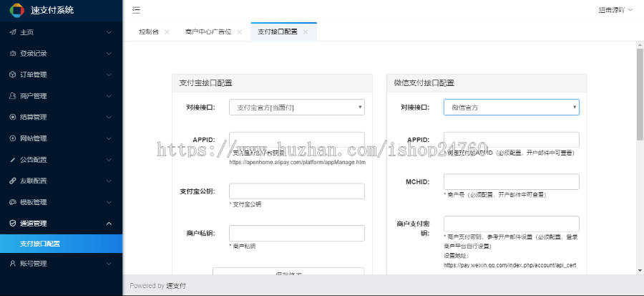
Task: Expand the 结算管理 menu chevron
Action: point(109,117)
